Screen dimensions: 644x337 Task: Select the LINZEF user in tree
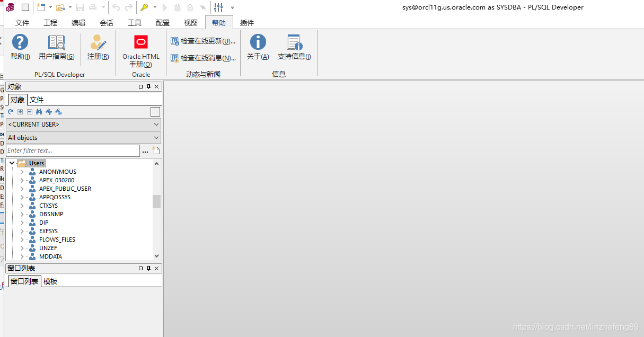48,248
